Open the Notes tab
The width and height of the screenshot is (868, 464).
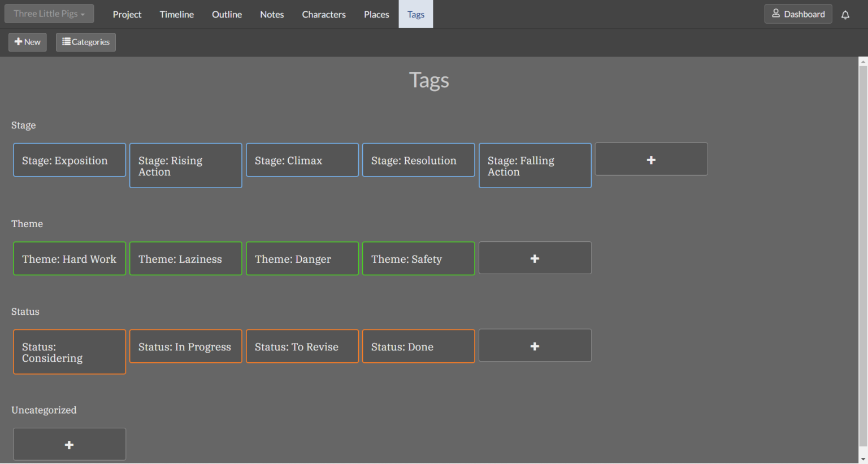pos(272,15)
